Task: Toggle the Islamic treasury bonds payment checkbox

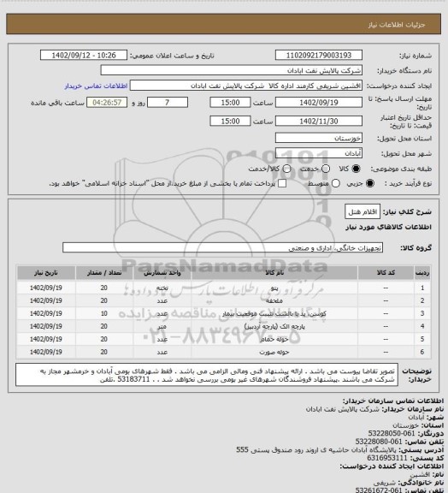Action: [282, 183]
